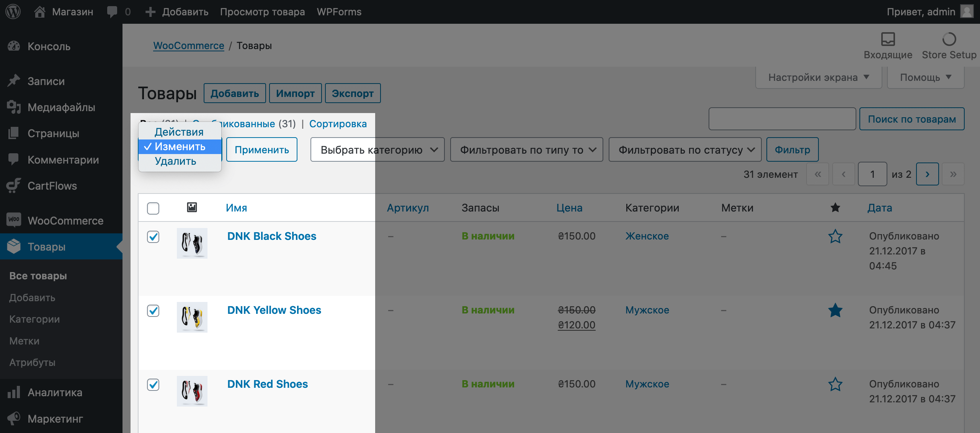Open Комментарии in the sidebar
The image size is (980, 433).
coord(61,160)
